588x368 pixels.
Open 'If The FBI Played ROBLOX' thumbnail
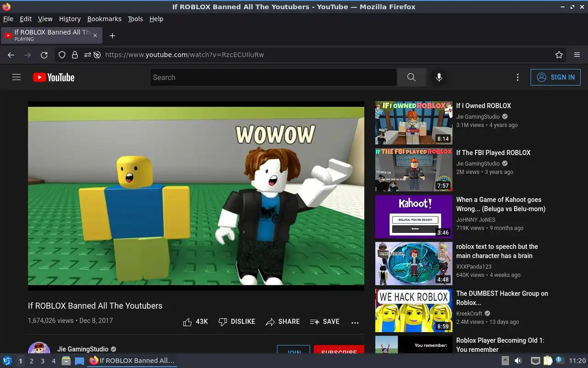(414, 170)
